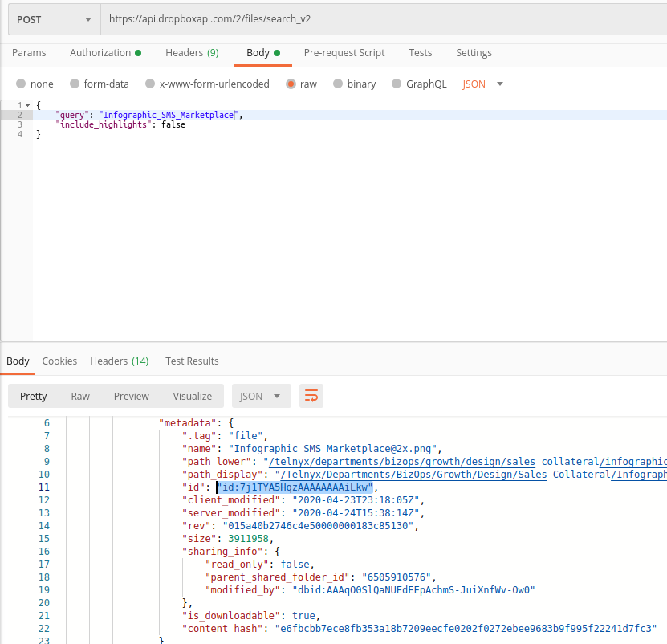This screenshot has width=667, height=644.
Task: Select the form-data radio option
Action: click(75, 84)
